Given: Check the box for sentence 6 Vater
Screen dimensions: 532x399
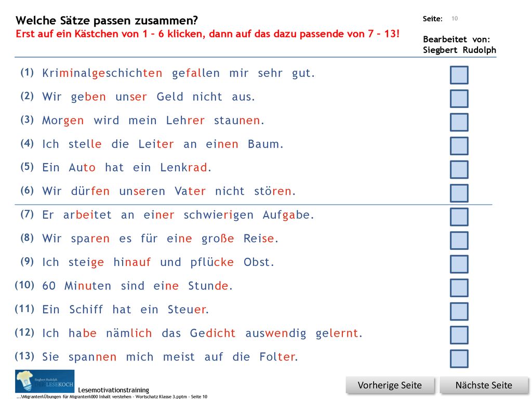Looking at the screenshot, I should 459,193.
